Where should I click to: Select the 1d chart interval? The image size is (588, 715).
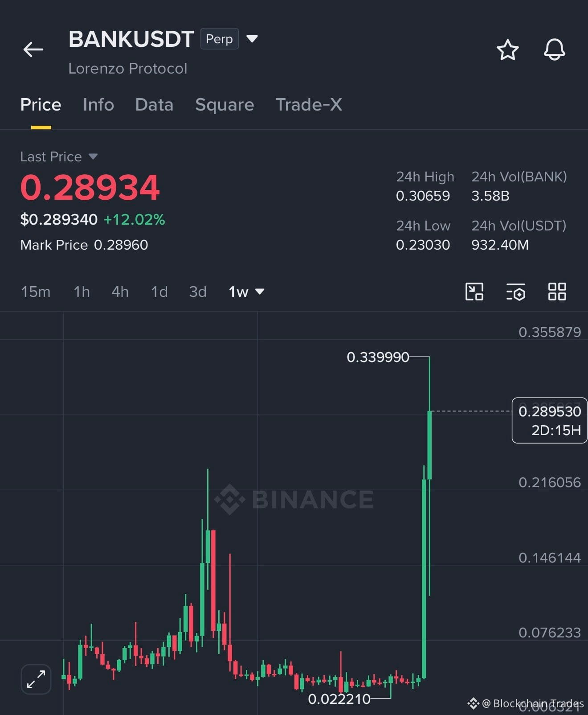click(x=159, y=292)
